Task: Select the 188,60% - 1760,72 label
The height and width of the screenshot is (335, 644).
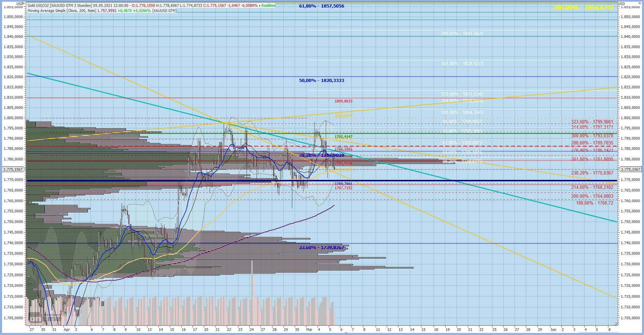Action: point(594,203)
